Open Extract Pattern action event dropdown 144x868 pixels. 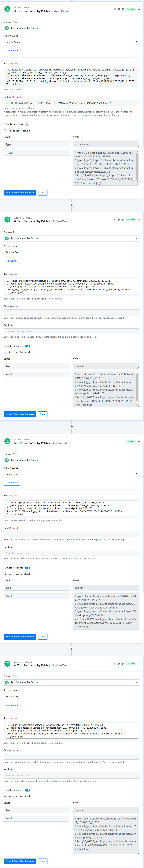[72, 42]
